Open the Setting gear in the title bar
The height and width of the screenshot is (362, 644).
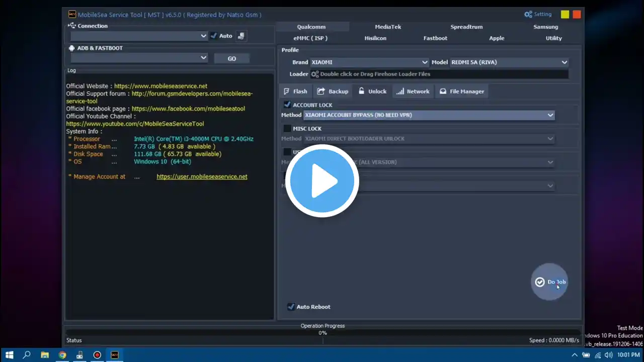point(538,15)
